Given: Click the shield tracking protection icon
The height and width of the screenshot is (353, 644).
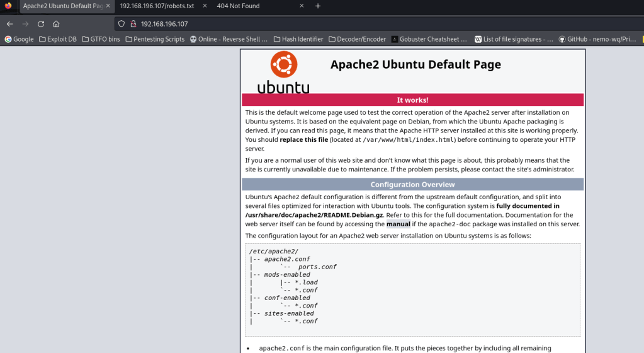Looking at the screenshot, I should [x=122, y=24].
